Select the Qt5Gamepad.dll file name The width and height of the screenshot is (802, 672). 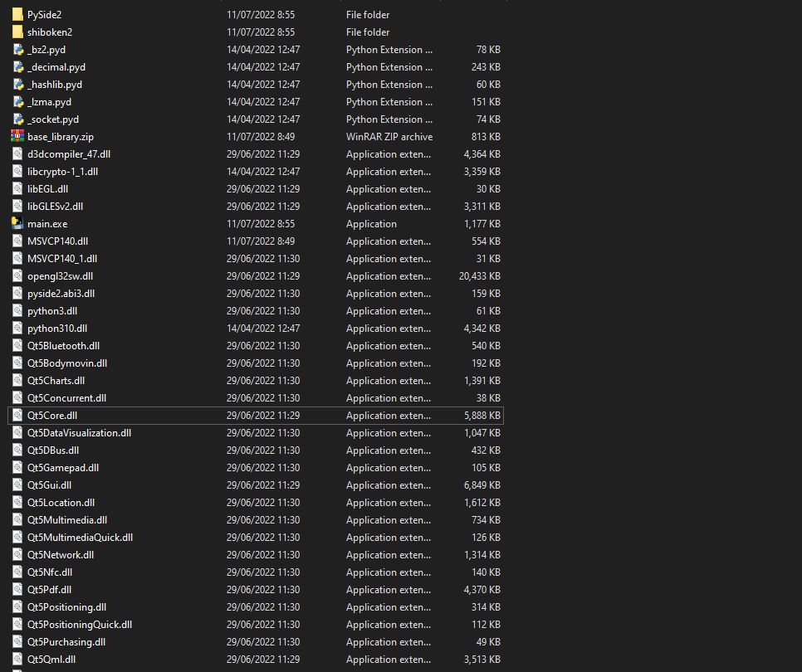63,468
